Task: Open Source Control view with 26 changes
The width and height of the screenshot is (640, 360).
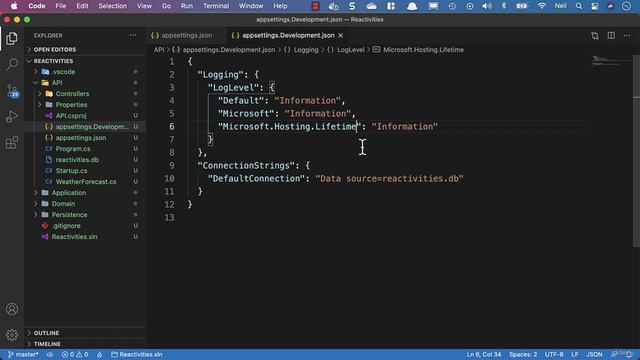Action: coord(12,91)
